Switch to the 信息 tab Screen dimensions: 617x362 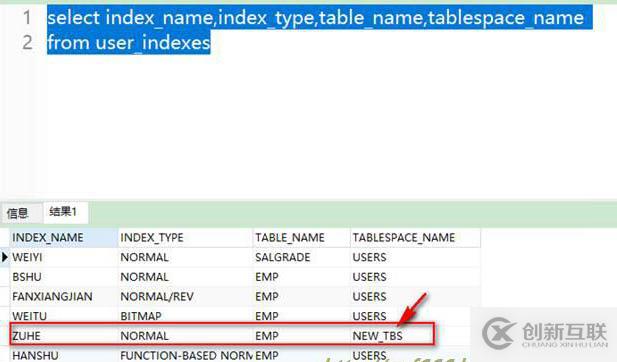coord(18,213)
